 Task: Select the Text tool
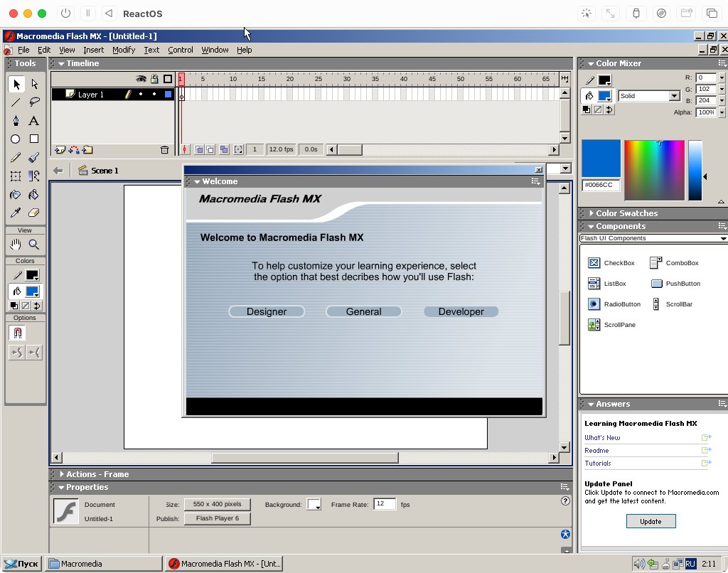pos(34,121)
